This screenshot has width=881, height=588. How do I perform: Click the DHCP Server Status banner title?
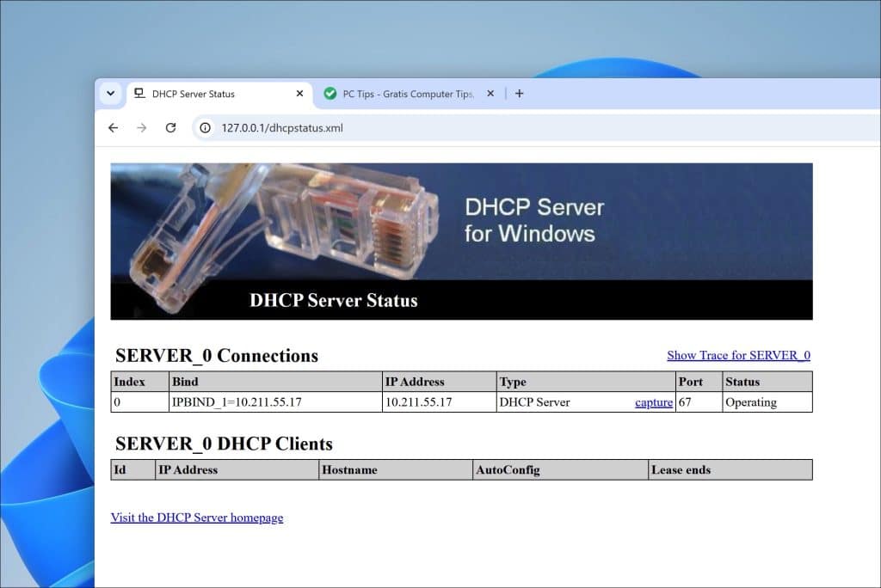point(334,301)
